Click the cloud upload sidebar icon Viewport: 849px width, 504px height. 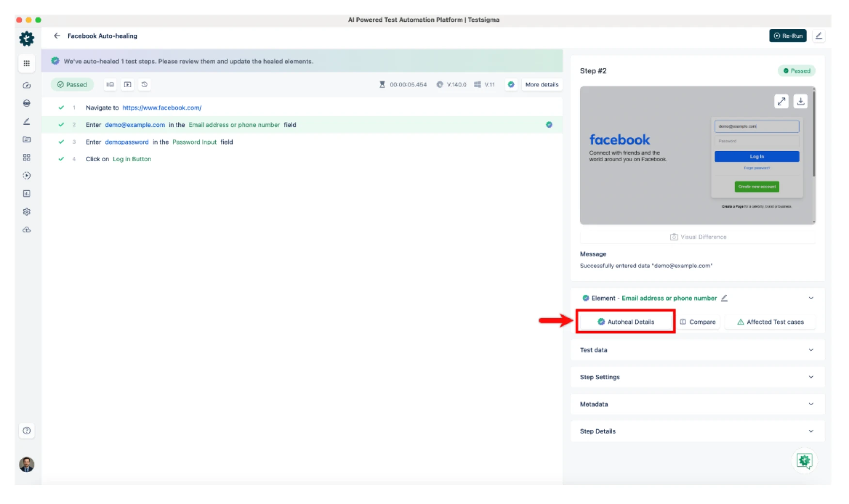tap(27, 229)
